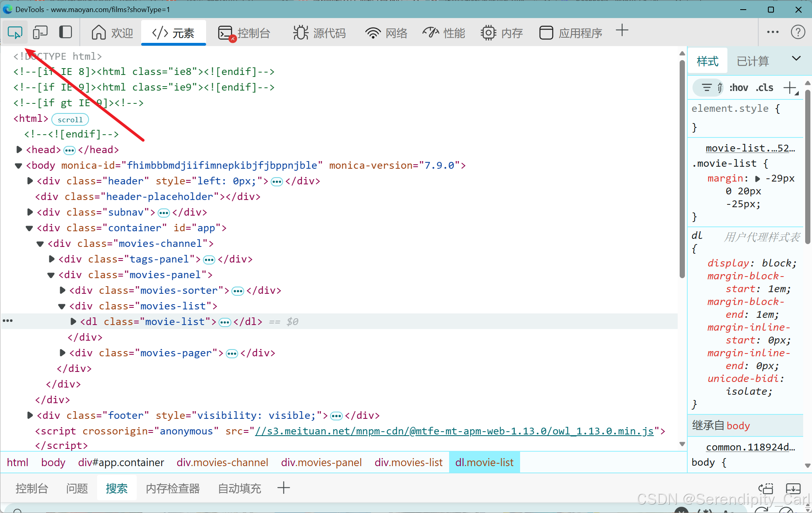Expand the head element node
The height and width of the screenshot is (513, 812).
click(x=19, y=149)
